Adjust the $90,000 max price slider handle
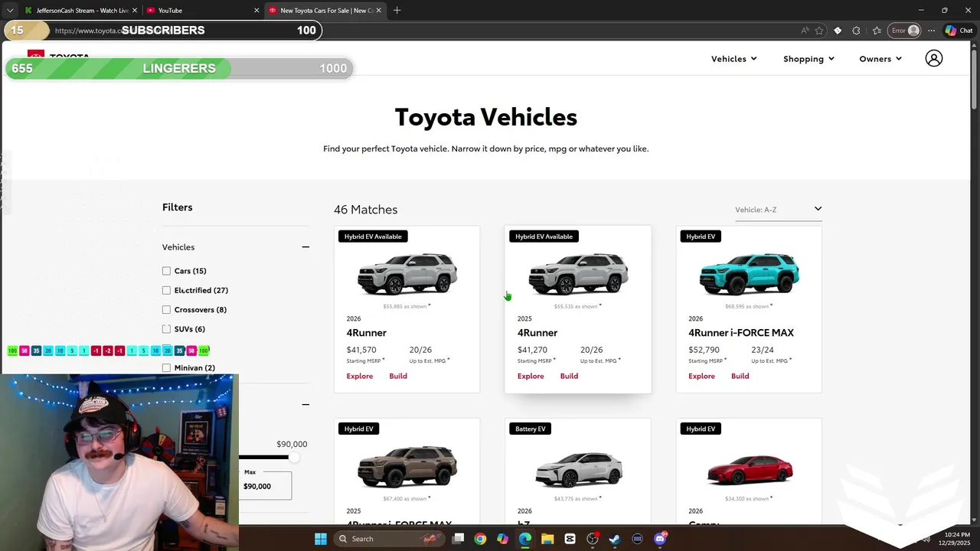980x551 pixels. tap(293, 458)
